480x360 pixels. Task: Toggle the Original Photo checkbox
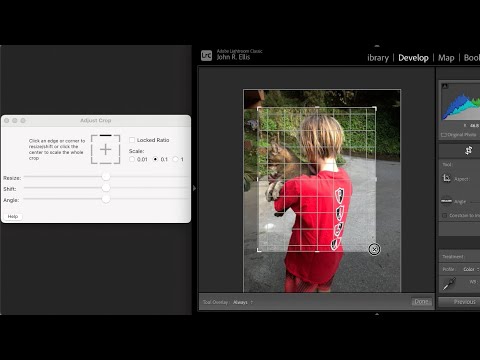[x=444, y=135]
